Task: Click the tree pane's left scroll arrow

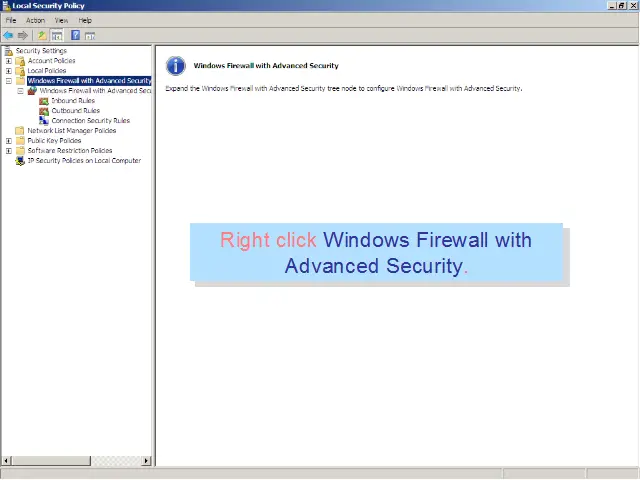Action: [x=6, y=461]
